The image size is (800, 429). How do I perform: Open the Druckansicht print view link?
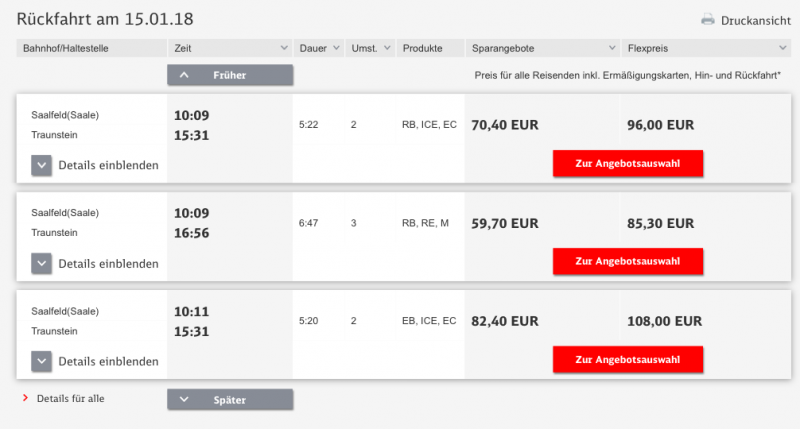point(756,21)
